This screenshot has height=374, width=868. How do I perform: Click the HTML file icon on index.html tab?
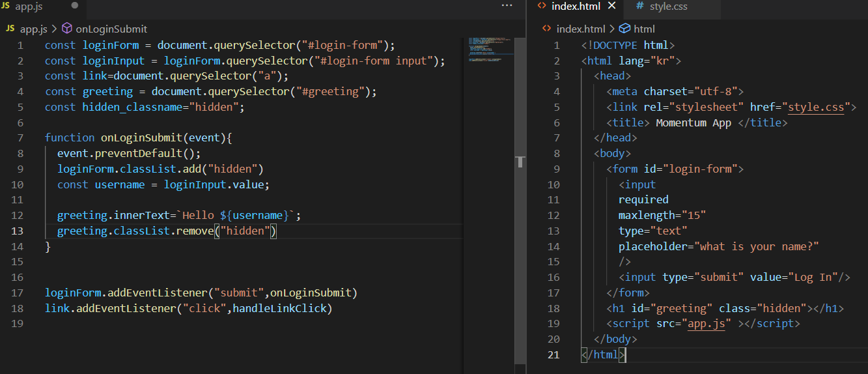coord(542,6)
